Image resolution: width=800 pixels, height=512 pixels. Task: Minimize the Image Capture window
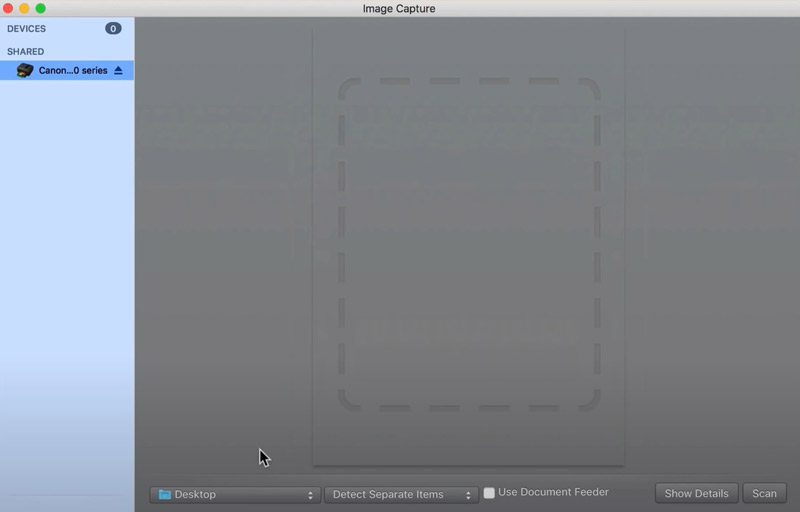[x=24, y=8]
